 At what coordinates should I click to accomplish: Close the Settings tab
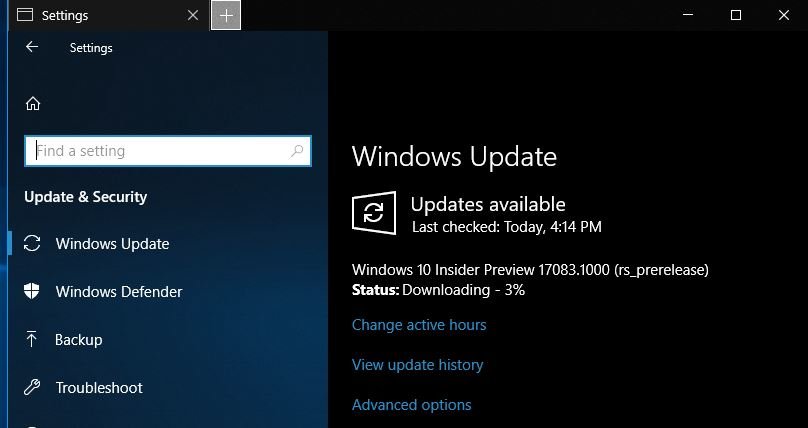[x=193, y=15]
